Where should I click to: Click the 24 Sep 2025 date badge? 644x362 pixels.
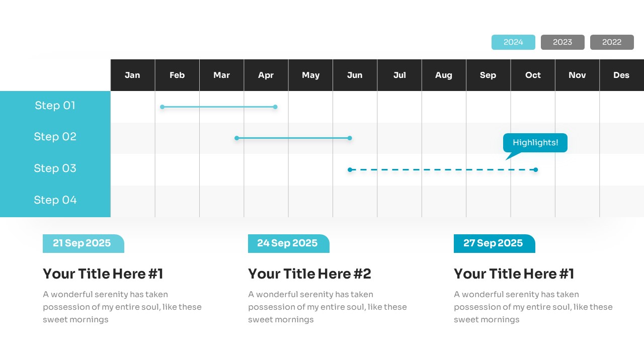[288, 243]
